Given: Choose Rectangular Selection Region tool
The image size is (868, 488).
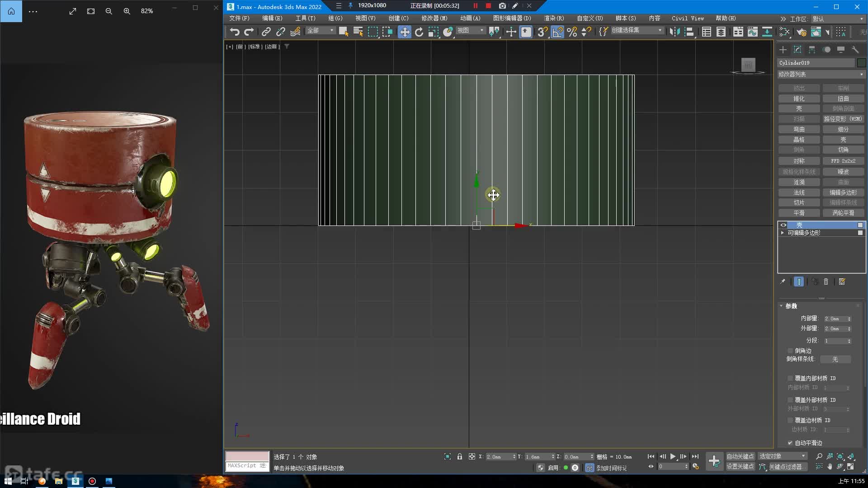Looking at the screenshot, I should coord(373,32).
